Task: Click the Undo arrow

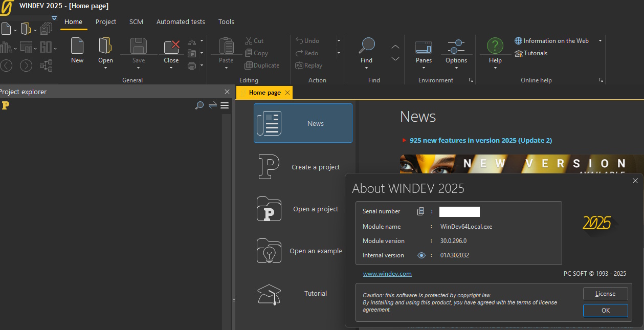Action: click(x=299, y=41)
